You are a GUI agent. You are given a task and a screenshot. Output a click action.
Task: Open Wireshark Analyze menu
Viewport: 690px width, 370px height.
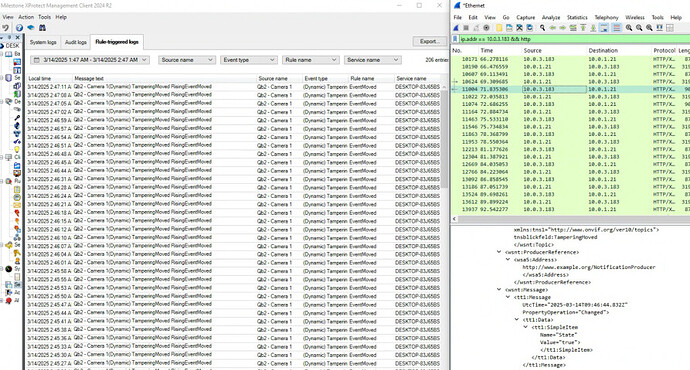[551, 17]
